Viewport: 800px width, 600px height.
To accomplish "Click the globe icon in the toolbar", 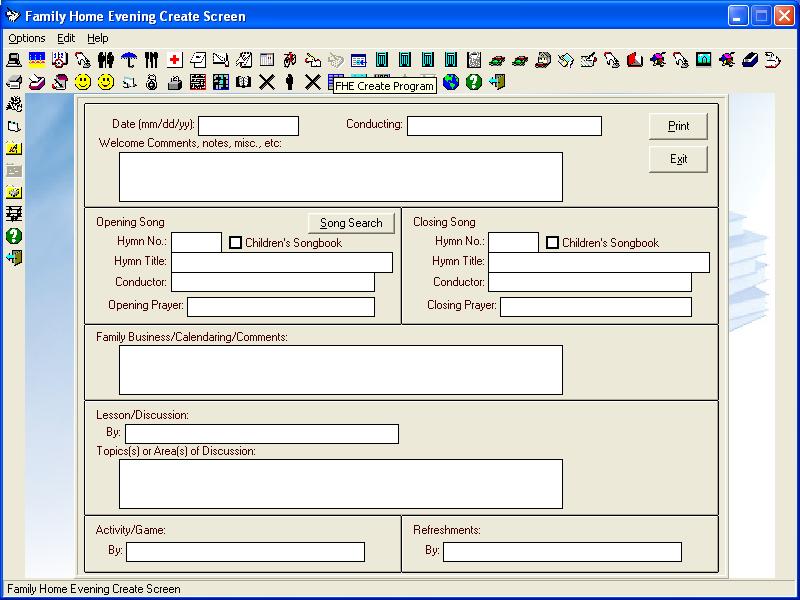I will pos(451,82).
